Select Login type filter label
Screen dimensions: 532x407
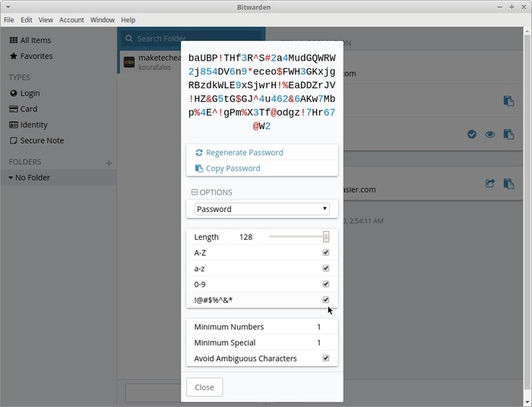pos(30,93)
